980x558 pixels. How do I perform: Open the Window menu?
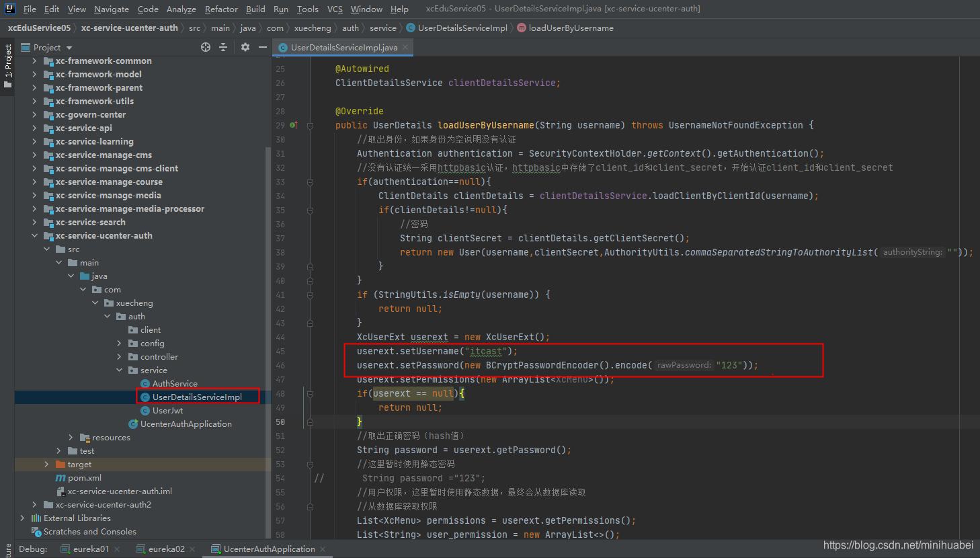(x=366, y=9)
